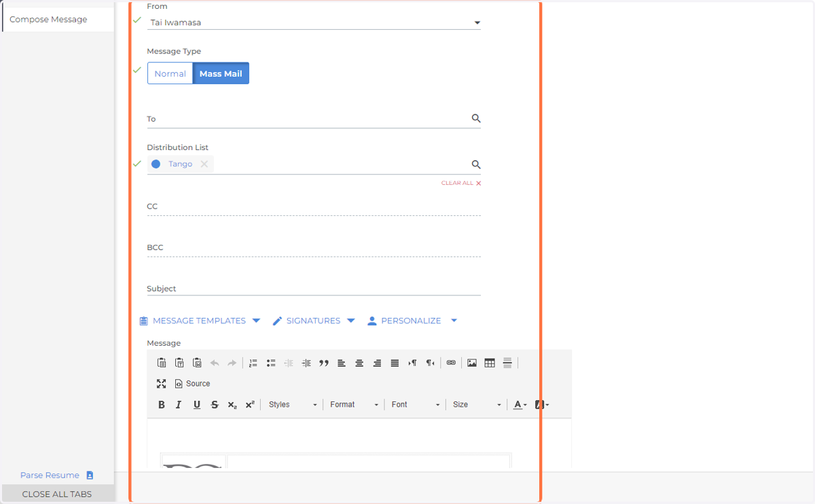Screen dimensions: 815x504
Task: Open the Styles dropdown
Action: [x=293, y=405]
